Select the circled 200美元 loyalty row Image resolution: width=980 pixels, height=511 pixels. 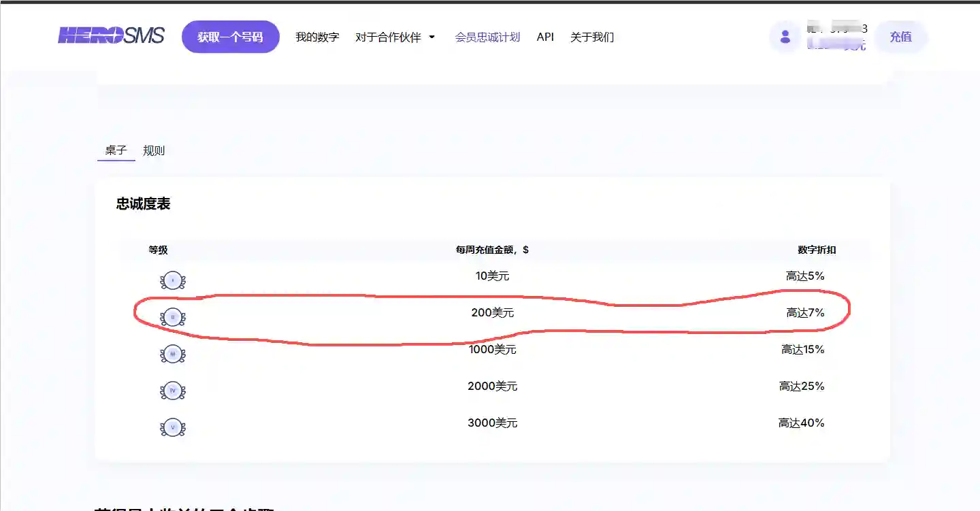[491, 312]
